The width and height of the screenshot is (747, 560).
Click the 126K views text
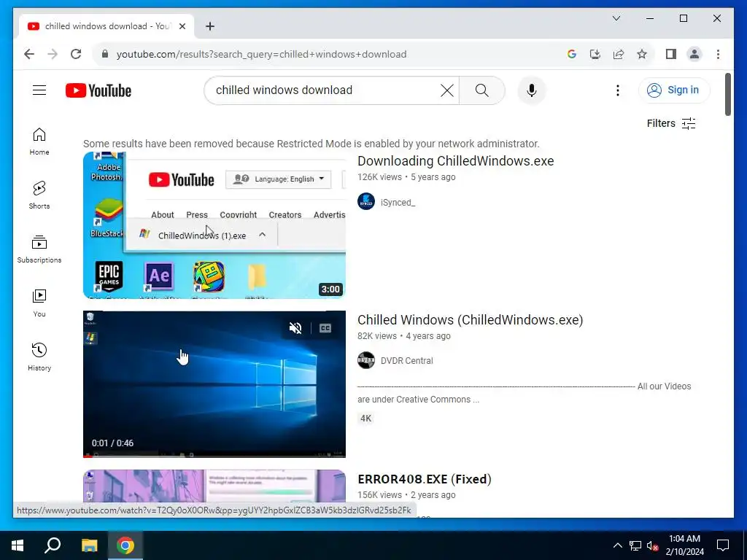click(x=379, y=177)
